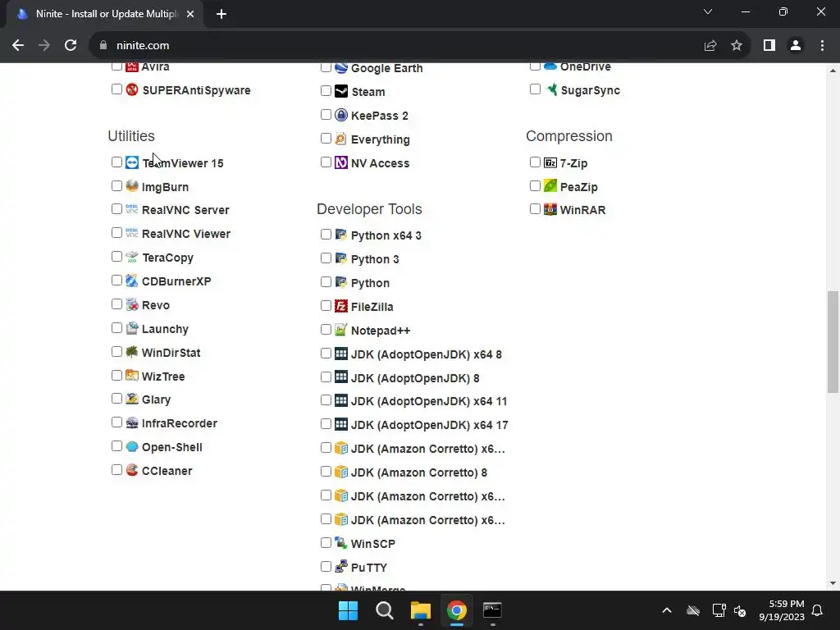840x630 pixels.
Task: Click the KeePass 2 lock icon
Action: tap(341, 115)
